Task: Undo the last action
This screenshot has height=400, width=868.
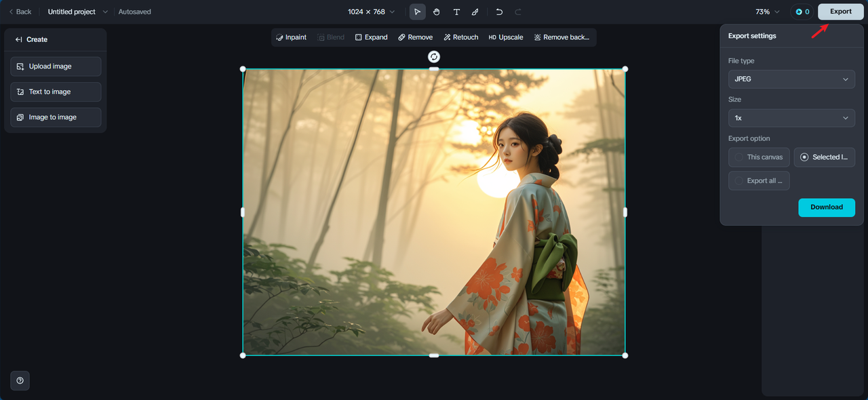Action: click(x=499, y=12)
